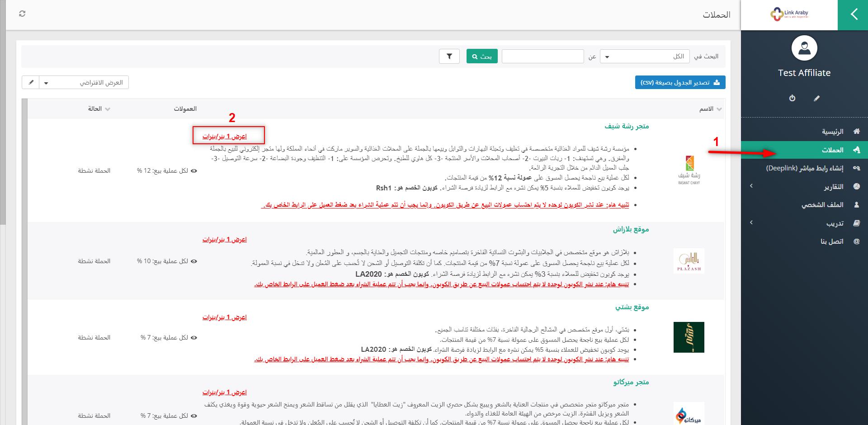Toggle eye icon for 12% commission row
Image resolution: width=868 pixels, height=425 pixels.
194,171
